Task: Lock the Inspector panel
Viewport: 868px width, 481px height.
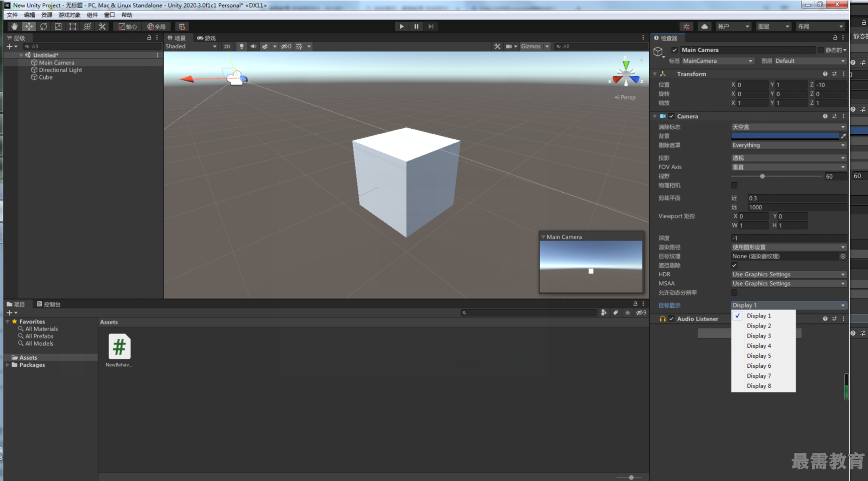Action: [835, 38]
